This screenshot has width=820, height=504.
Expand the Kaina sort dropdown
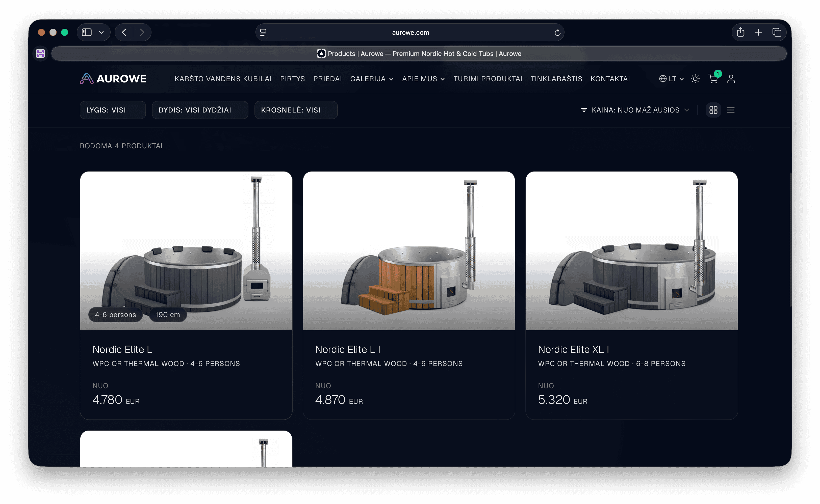click(635, 110)
